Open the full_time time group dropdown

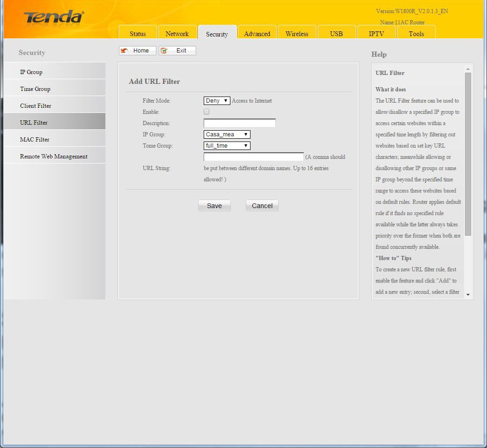click(227, 146)
